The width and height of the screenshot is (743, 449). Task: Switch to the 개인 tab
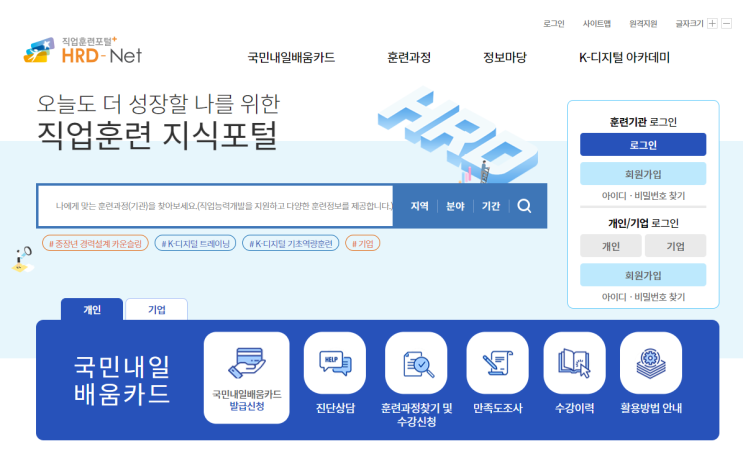point(92,309)
